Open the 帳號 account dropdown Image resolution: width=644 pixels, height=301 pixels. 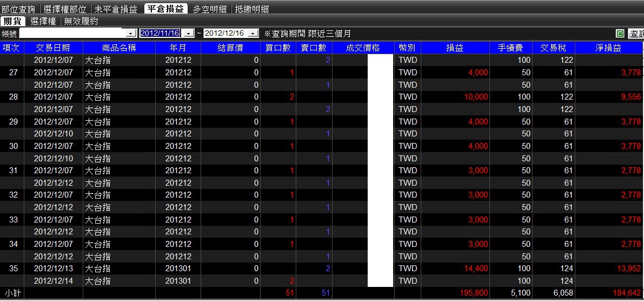coord(131,34)
